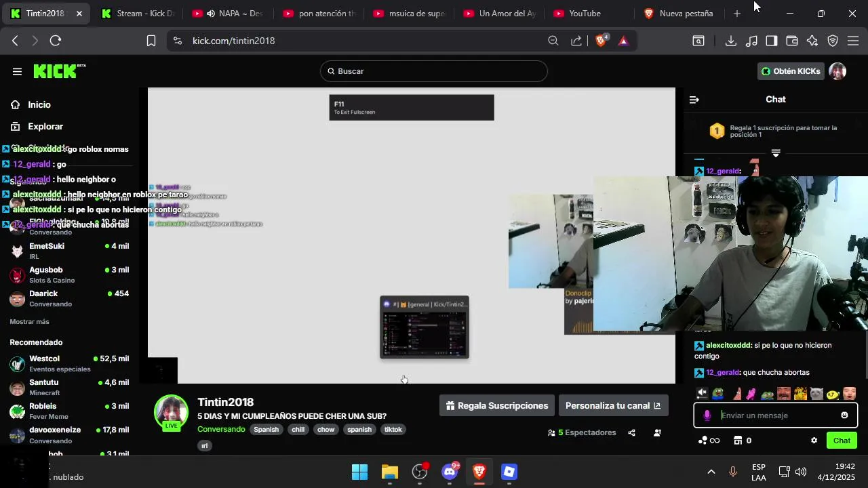Open chat settings gear
868x488 pixels.
pyautogui.click(x=814, y=441)
